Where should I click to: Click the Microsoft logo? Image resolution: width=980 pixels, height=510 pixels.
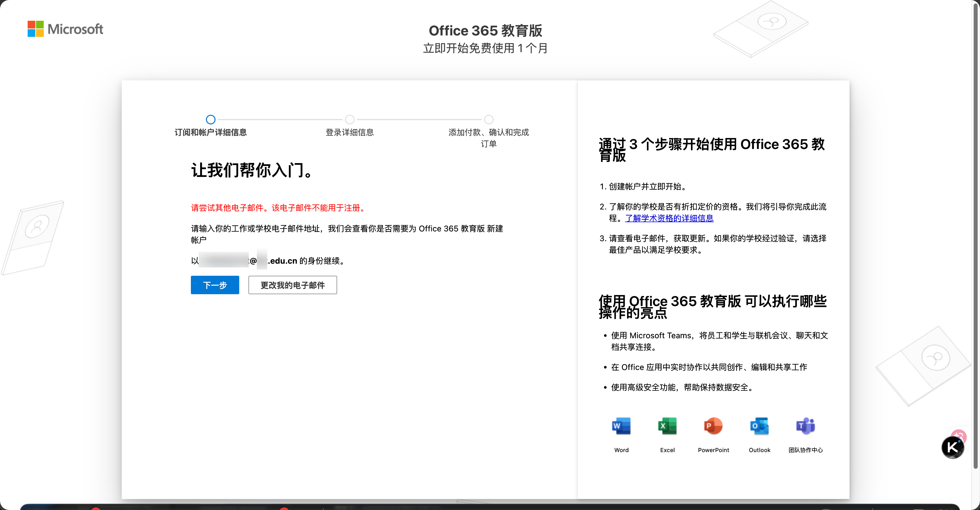click(x=65, y=29)
